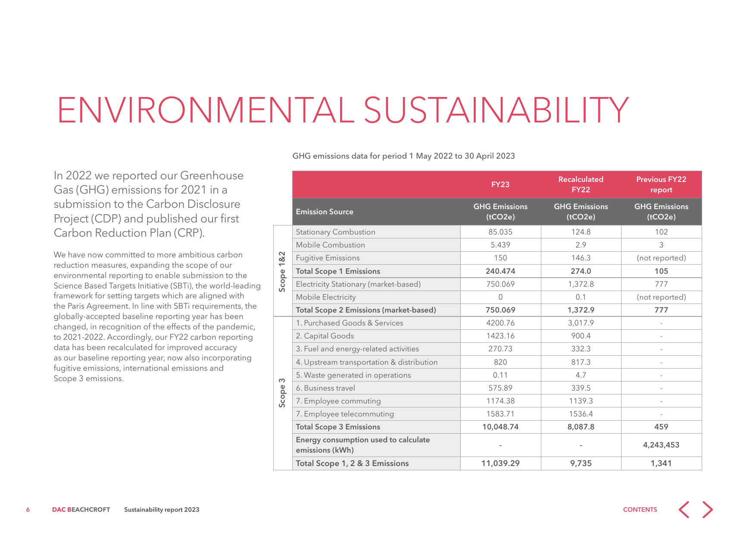Screen dimensions: 756x535
Task: Select the page number 6
Action: point(28,510)
